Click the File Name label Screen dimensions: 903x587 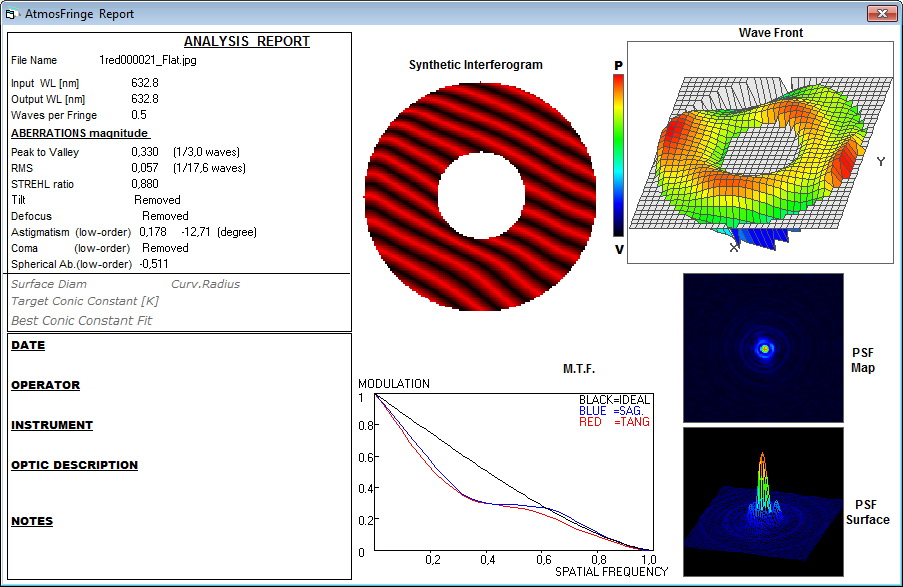point(34,60)
